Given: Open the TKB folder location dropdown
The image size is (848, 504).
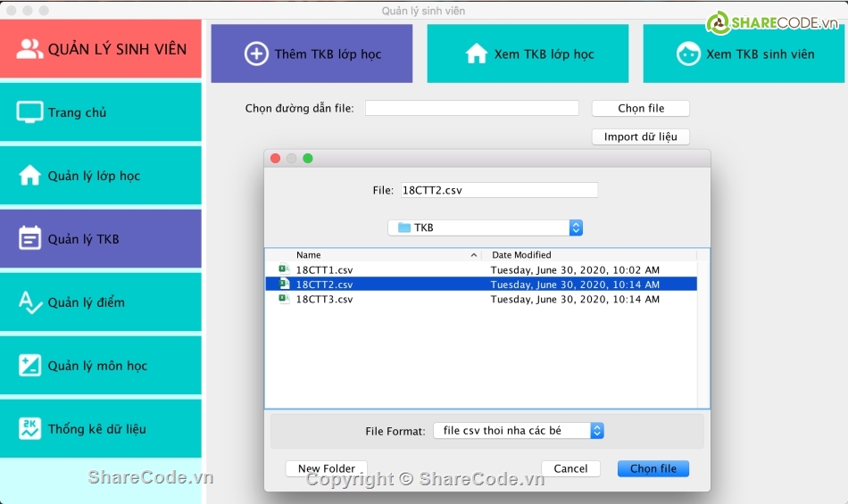Looking at the screenshot, I should click(486, 227).
